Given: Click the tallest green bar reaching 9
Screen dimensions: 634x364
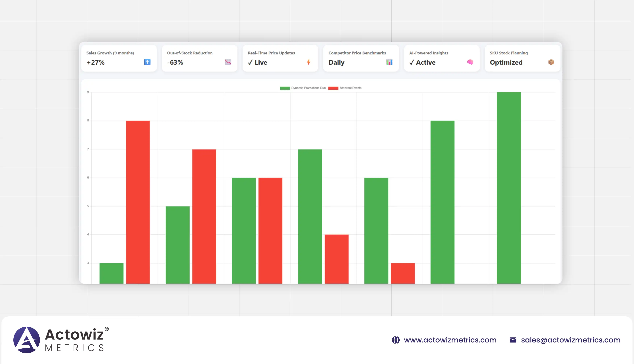Looking at the screenshot, I should [509, 188].
